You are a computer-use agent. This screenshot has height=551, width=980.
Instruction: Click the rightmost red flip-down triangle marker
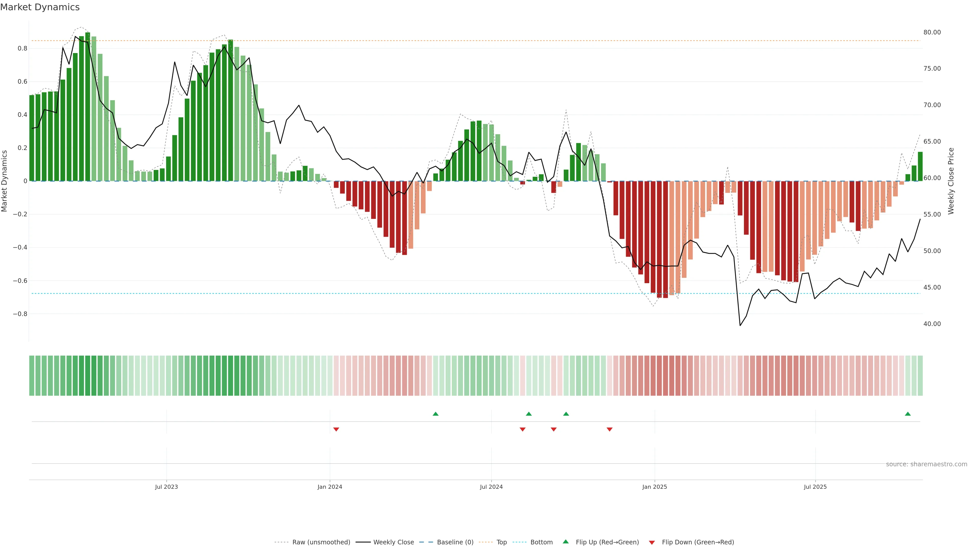point(609,429)
